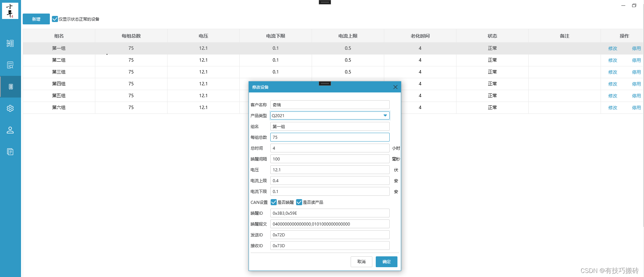
Task: Focus the 客户名称 input field
Action: coord(330,105)
